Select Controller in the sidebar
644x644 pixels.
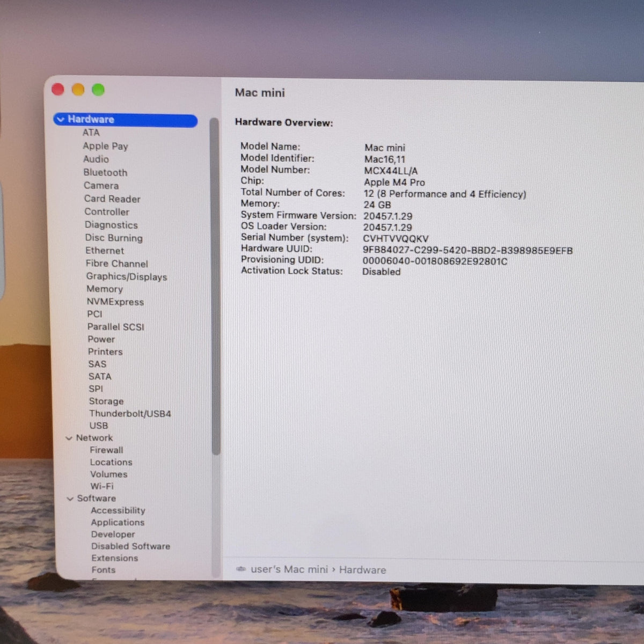click(107, 212)
